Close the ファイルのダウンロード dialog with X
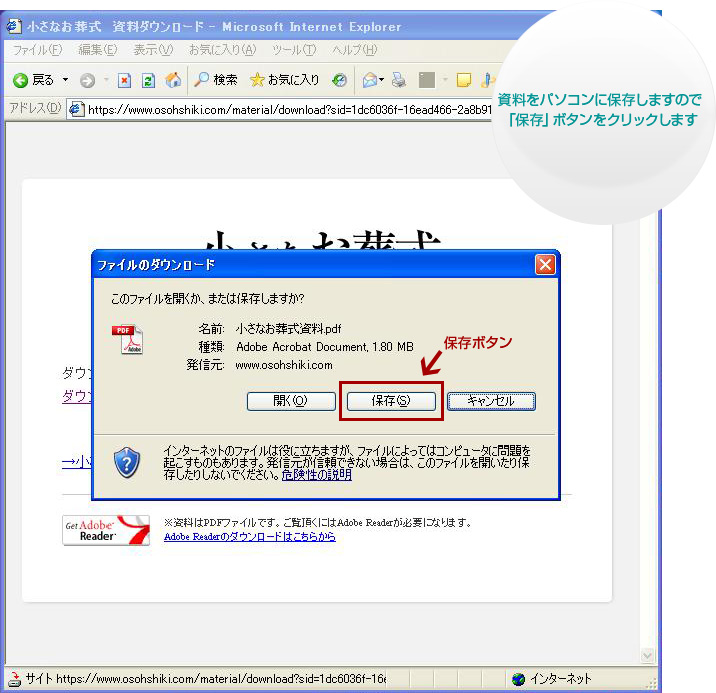Viewport: 716px width, 693px height. pyautogui.click(x=545, y=264)
